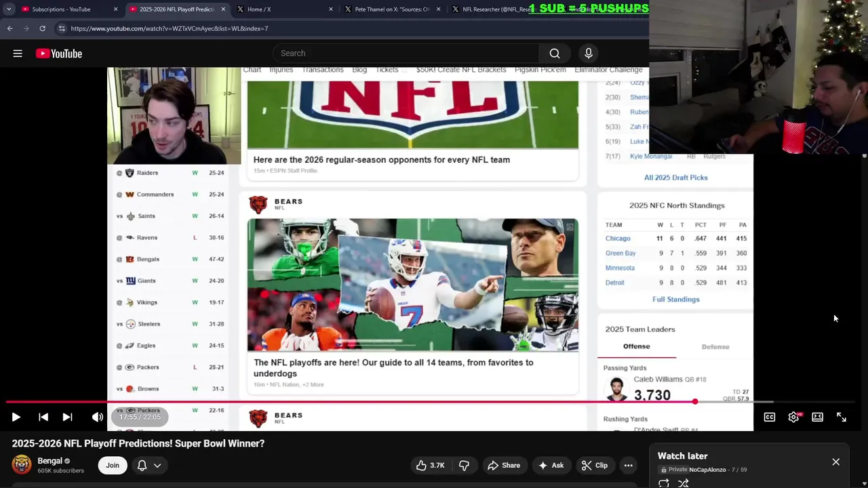This screenshot has height=488, width=868.
Task: Toggle shuffle in the Watch later panel
Action: point(684,483)
